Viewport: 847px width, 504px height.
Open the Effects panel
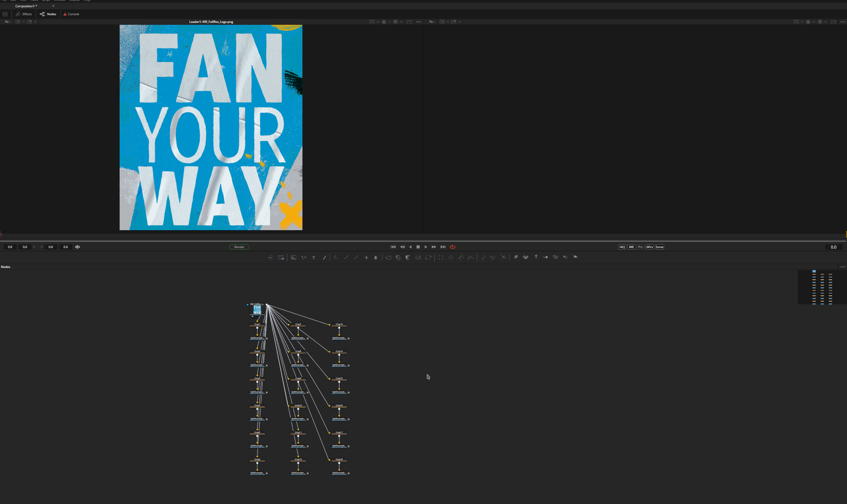point(24,14)
